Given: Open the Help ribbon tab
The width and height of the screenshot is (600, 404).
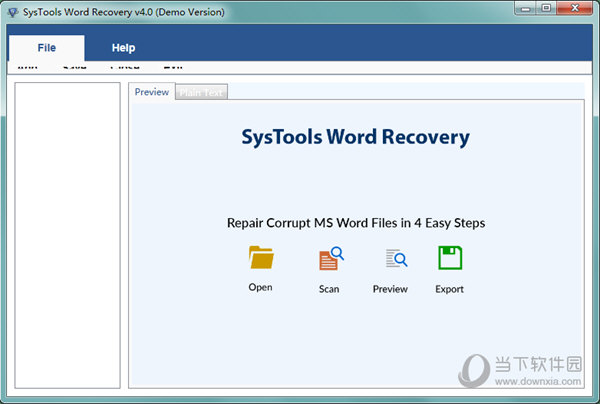Looking at the screenshot, I should click(x=123, y=48).
